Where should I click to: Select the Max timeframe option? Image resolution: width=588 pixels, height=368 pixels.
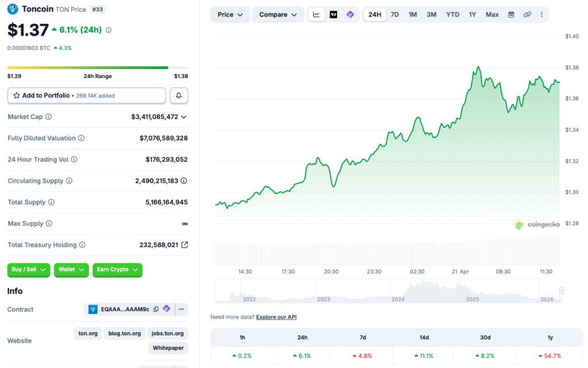point(492,14)
